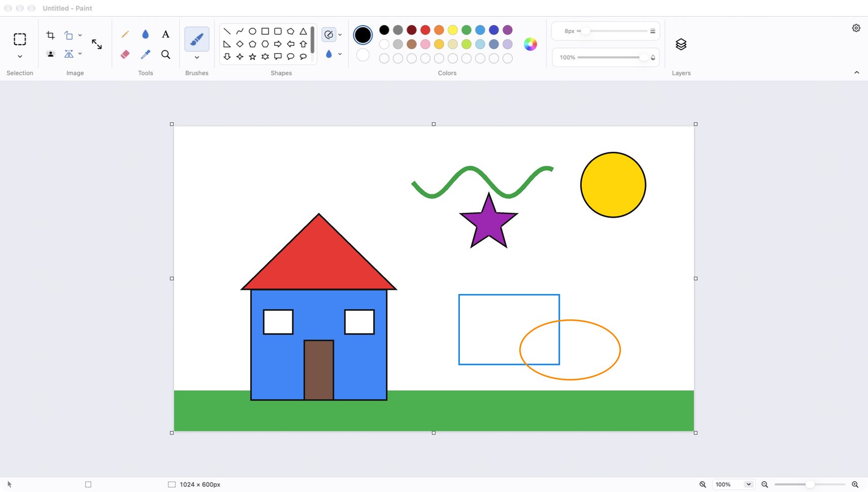
Task: Click the 100% opacity slider
Action: pyautogui.click(x=613, y=57)
